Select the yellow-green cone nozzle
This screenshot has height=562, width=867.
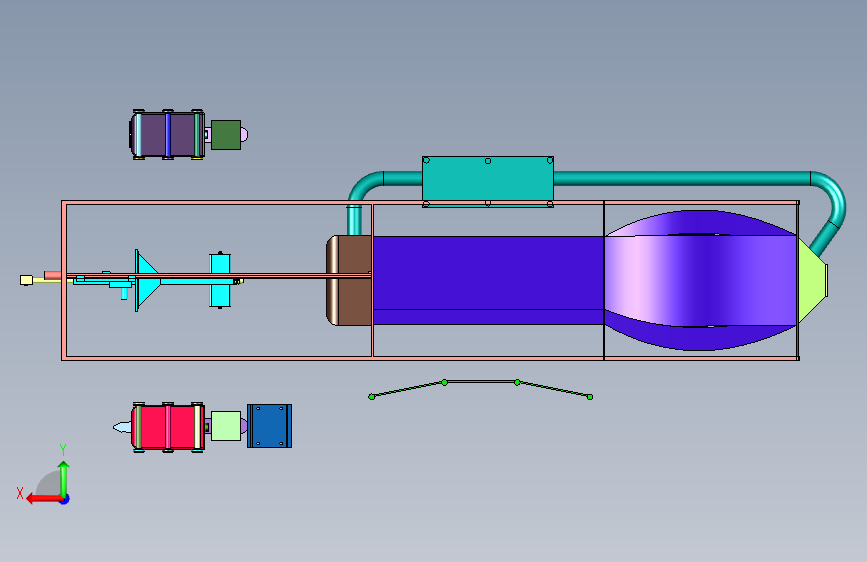(812, 281)
